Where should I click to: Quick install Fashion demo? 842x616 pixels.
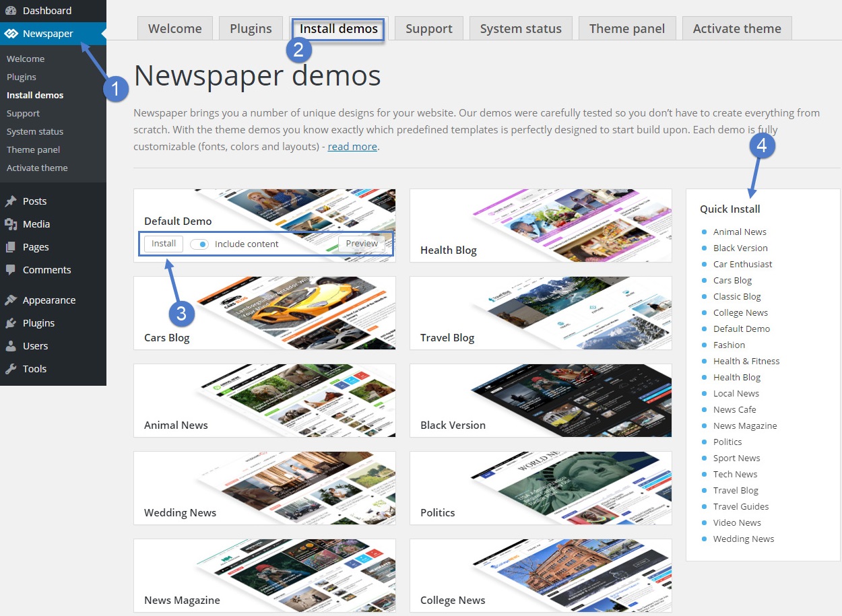(x=729, y=345)
